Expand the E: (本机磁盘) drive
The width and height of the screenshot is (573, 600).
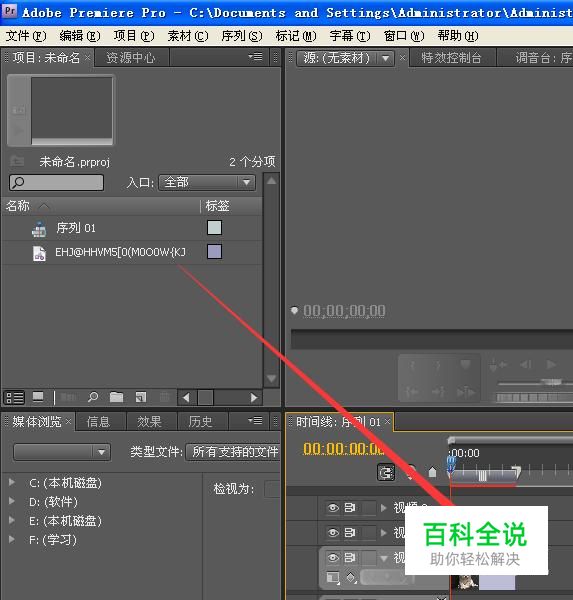pos(12,520)
